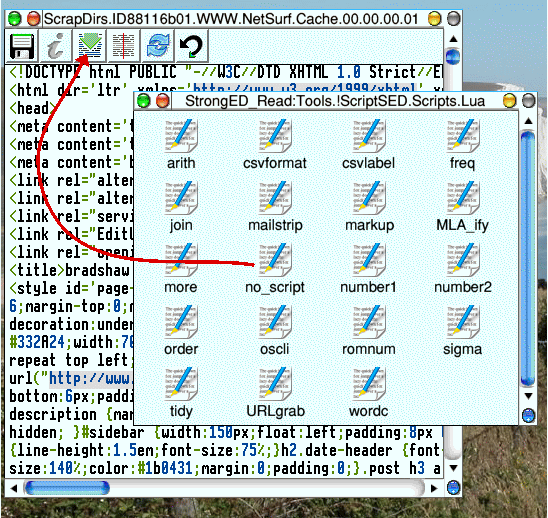Select the mailstrip script file
Screen dimensions: 548x518
275,207
